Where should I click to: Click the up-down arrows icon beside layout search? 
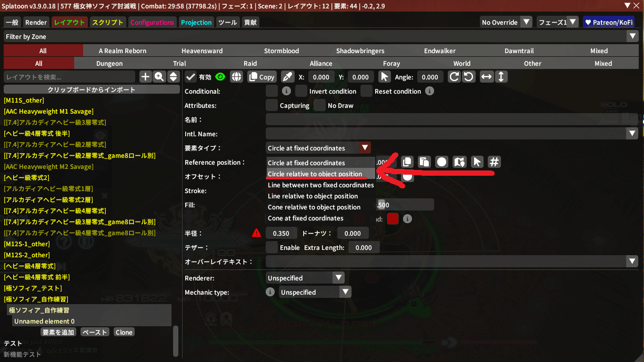coord(173,77)
